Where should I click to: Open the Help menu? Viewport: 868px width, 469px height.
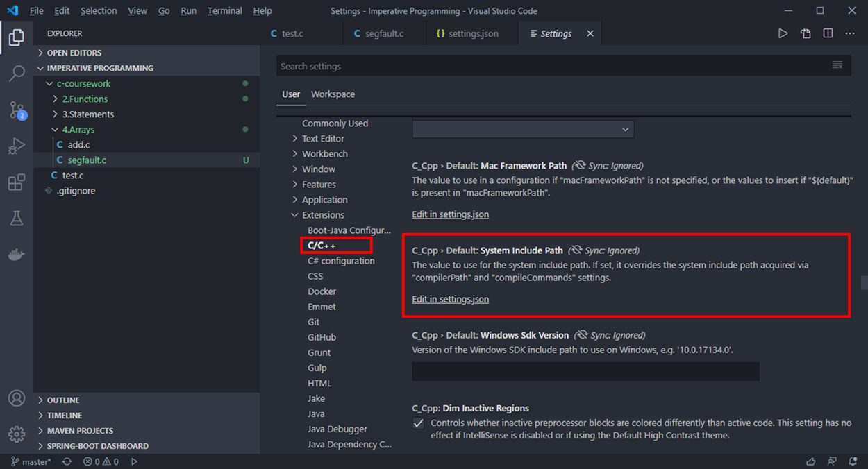pos(262,11)
